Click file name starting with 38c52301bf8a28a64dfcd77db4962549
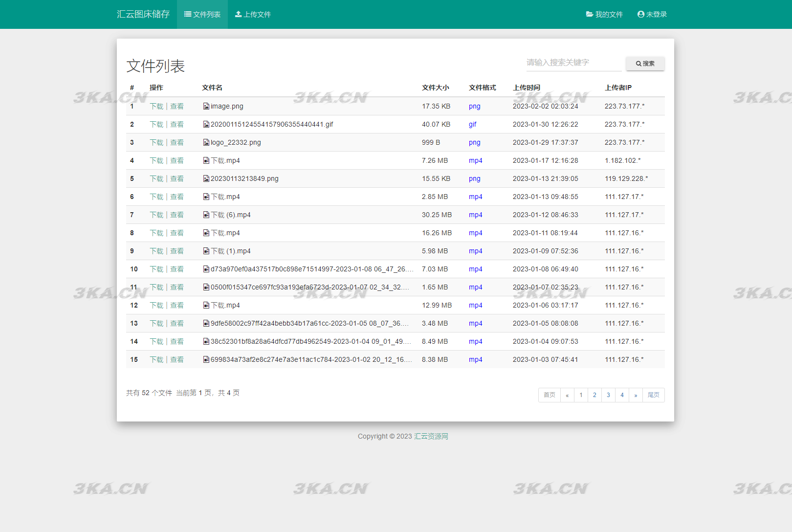This screenshot has width=792, height=532. 311,341
